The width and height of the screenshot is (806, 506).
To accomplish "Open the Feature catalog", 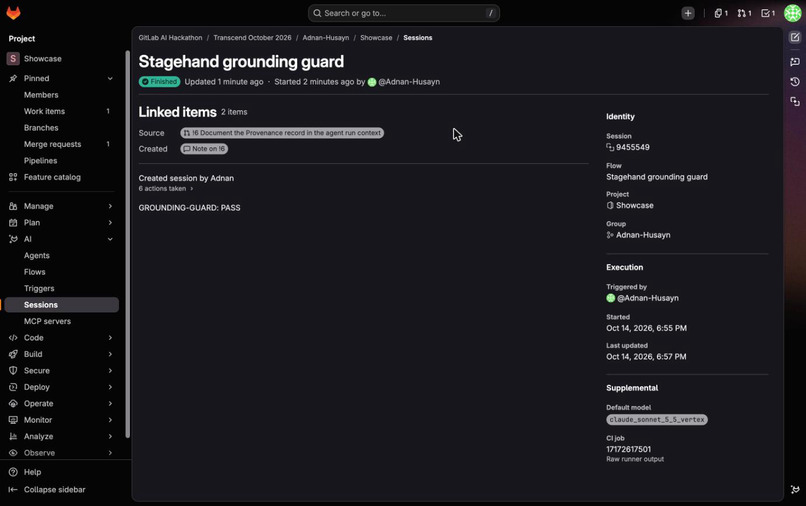I will pos(61,177).
